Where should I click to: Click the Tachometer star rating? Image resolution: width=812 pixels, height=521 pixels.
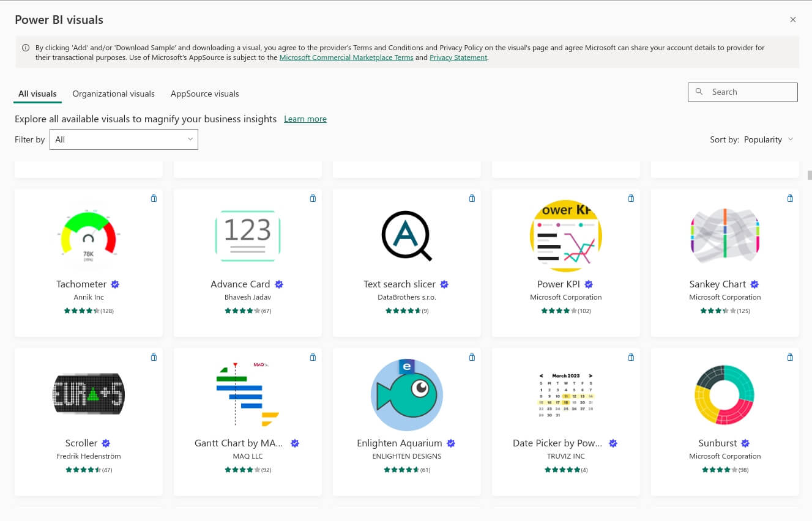81,311
